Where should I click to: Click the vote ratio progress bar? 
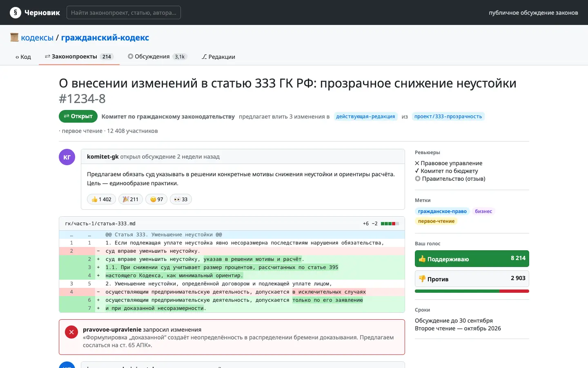(x=472, y=291)
